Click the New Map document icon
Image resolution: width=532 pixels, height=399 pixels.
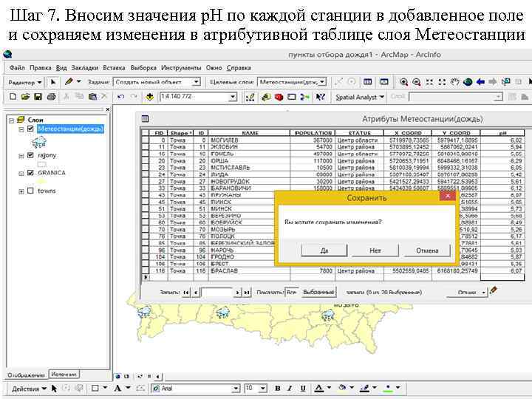[x=13, y=97]
